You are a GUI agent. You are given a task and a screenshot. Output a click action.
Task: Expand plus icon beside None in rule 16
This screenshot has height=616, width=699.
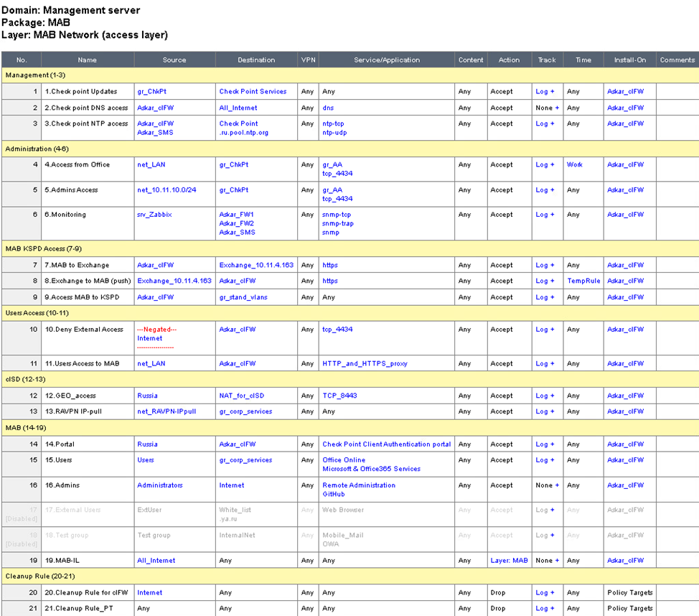coord(557,485)
